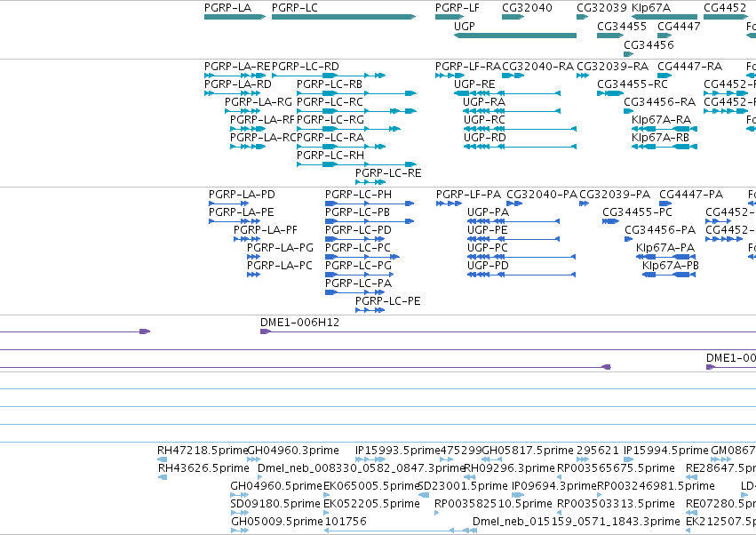
Task: Select the UGP-RD transcript
Action: (520, 147)
